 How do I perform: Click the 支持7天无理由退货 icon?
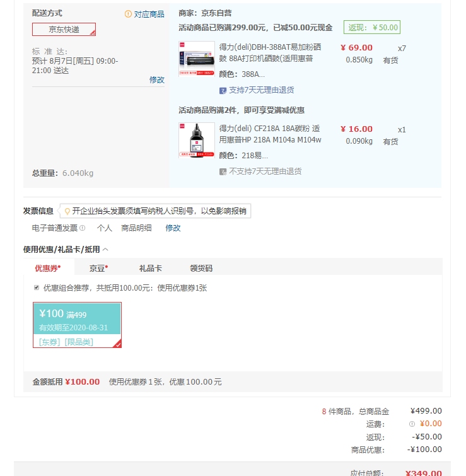tap(223, 90)
